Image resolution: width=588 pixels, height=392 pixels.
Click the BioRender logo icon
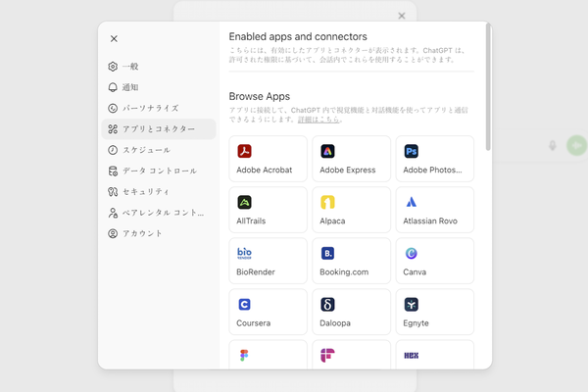[244, 253]
